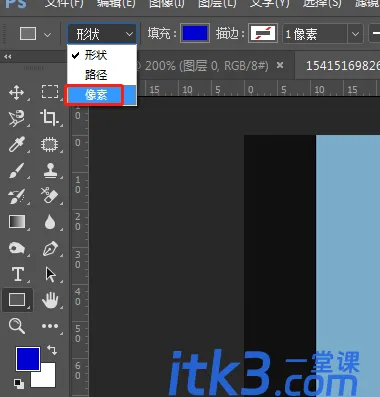The width and height of the screenshot is (380, 397).
Task: Select the Rectangle shape tool
Action: click(x=17, y=300)
